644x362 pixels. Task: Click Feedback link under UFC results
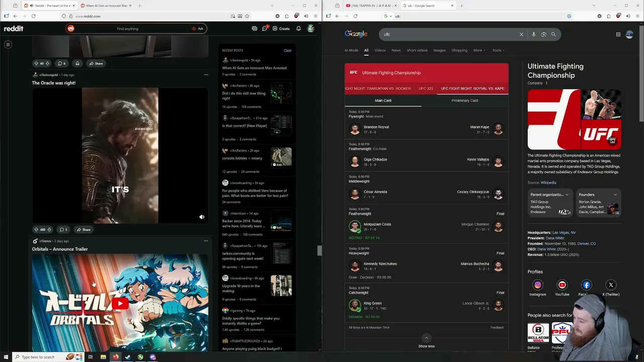click(497, 327)
